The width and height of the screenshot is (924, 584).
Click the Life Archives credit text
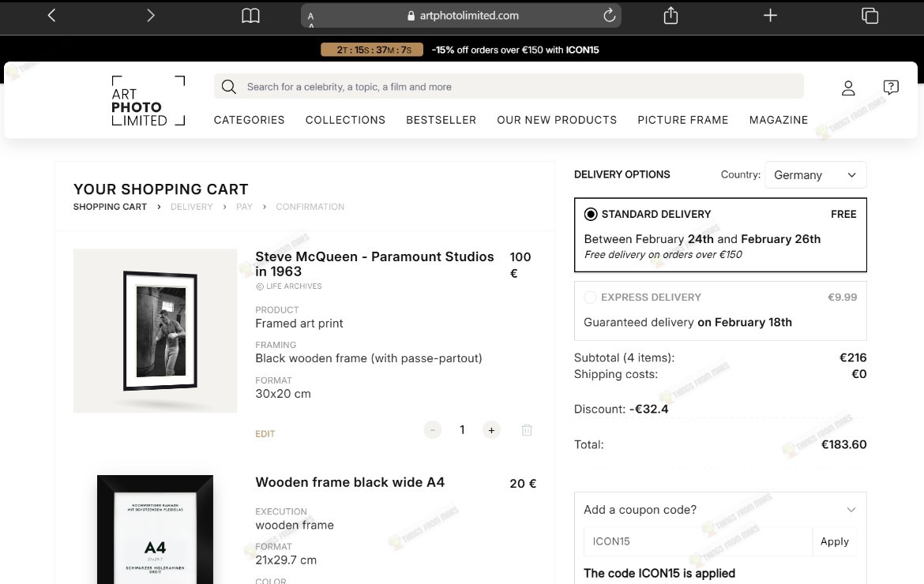(x=289, y=286)
